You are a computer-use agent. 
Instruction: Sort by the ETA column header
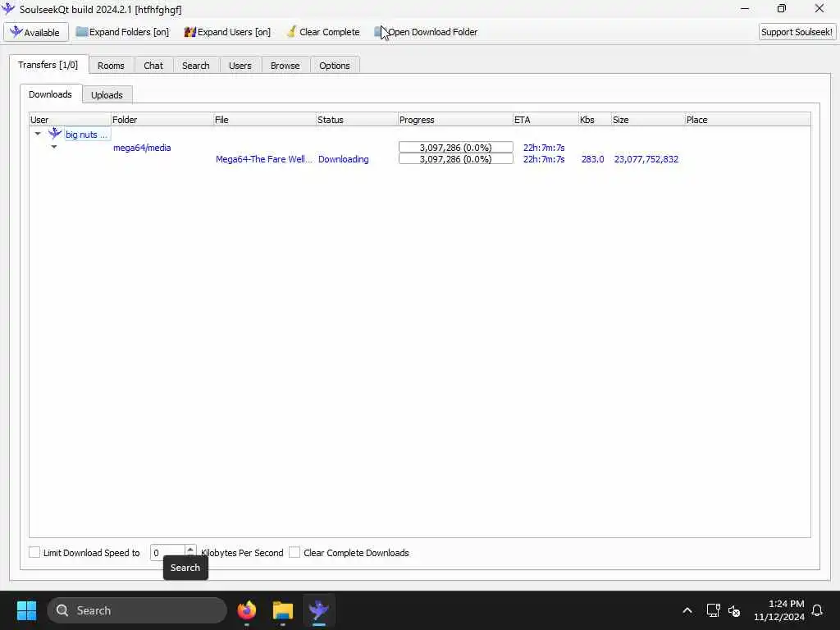pos(546,120)
